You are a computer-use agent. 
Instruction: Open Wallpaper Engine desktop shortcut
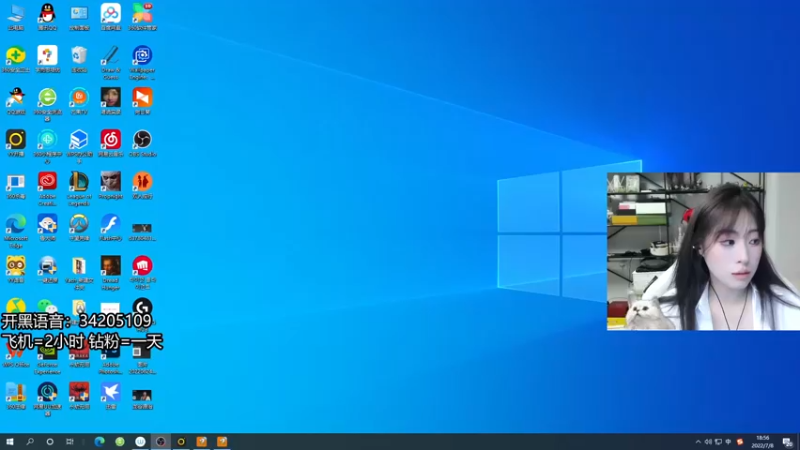coord(142,62)
